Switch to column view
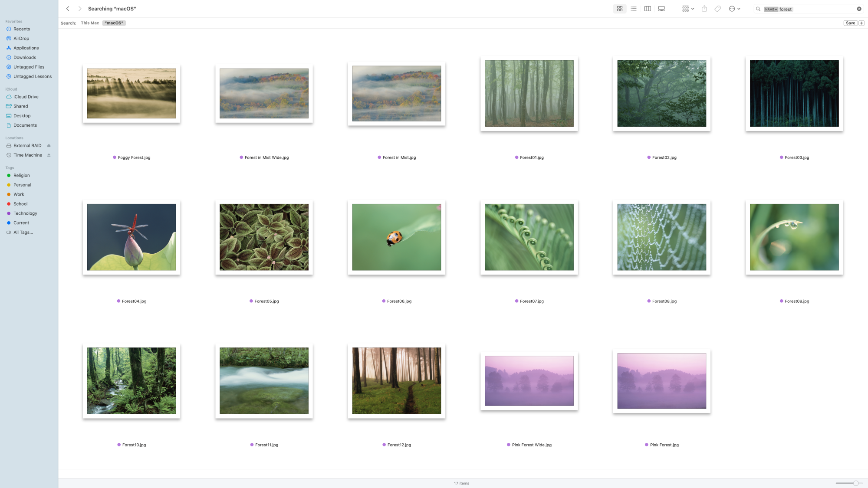The image size is (868, 488). tap(648, 9)
